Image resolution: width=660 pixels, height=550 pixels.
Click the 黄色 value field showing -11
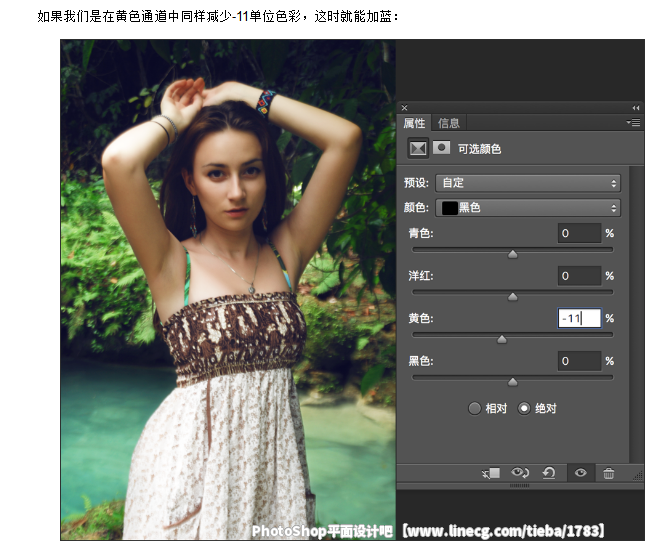pos(579,318)
